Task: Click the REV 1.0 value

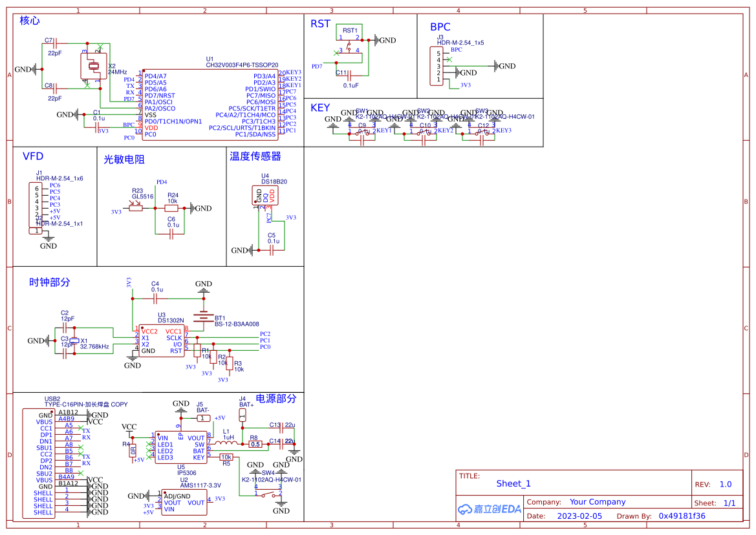Action: 725,485
